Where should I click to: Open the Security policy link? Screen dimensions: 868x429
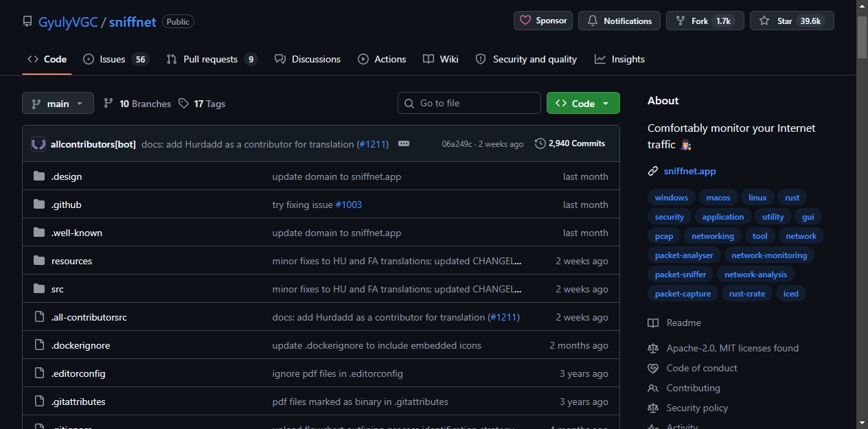687,408
